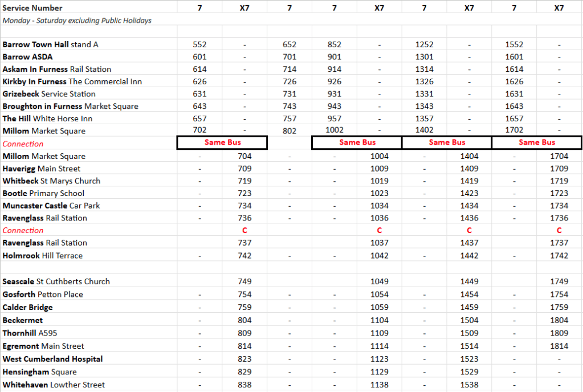Select the Seascale St Cuthberts Church stop
Viewport: 583px width, 392px height.
point(56,281)
